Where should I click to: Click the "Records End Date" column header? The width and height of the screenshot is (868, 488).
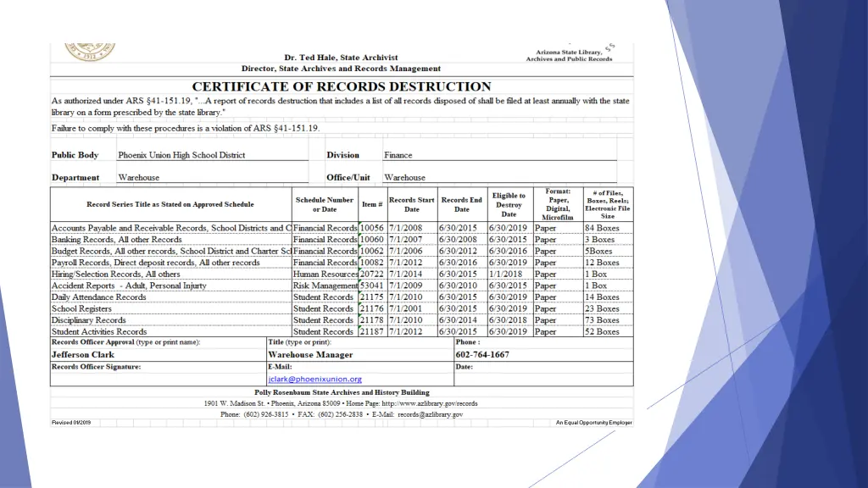pyautogui.click(x=462, y=204)
